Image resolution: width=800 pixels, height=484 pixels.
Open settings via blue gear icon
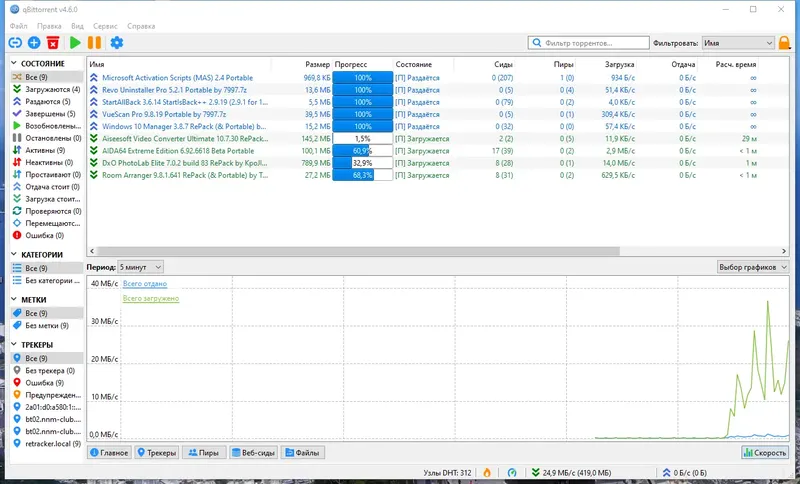117,43
